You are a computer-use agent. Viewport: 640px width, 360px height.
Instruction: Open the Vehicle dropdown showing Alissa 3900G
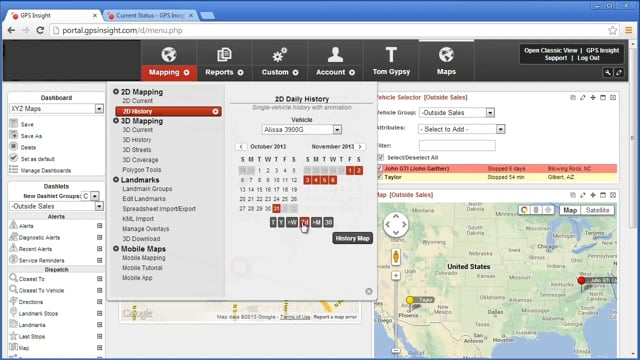(302, 129)
